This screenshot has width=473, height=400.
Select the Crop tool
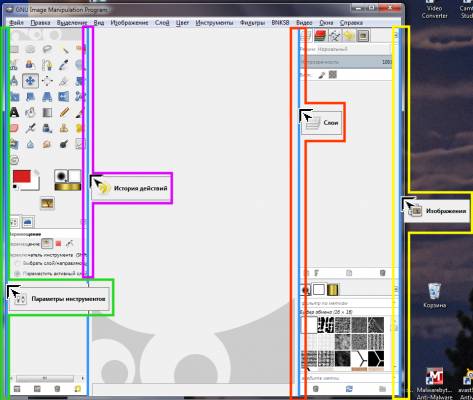coord(64,81)
